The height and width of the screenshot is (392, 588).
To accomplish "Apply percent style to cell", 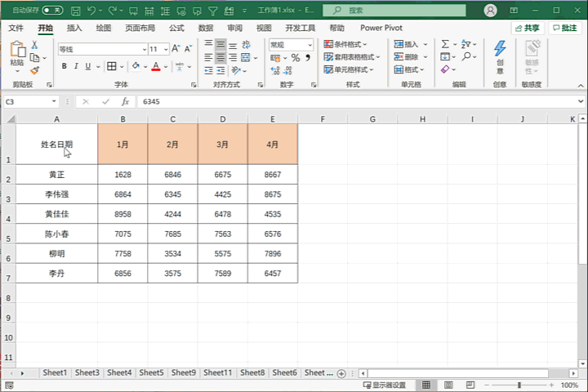I will (x=296, y=58).
